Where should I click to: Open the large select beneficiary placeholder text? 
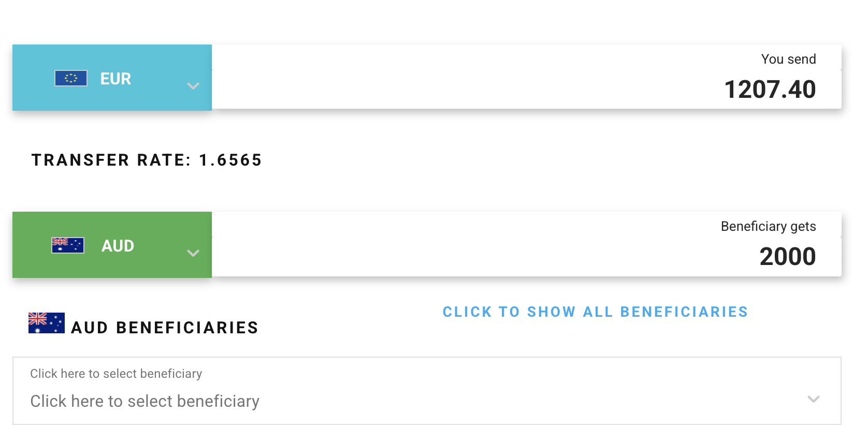[x=144, y=401]
